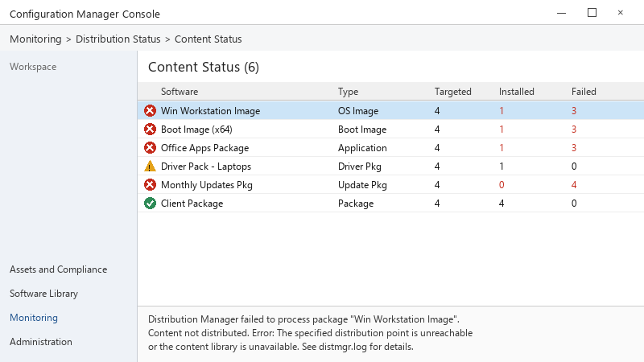Viewport: 644px width, 362px height.
Task: Select the Monthly Updates Pkg row
Action: (390, 185)
